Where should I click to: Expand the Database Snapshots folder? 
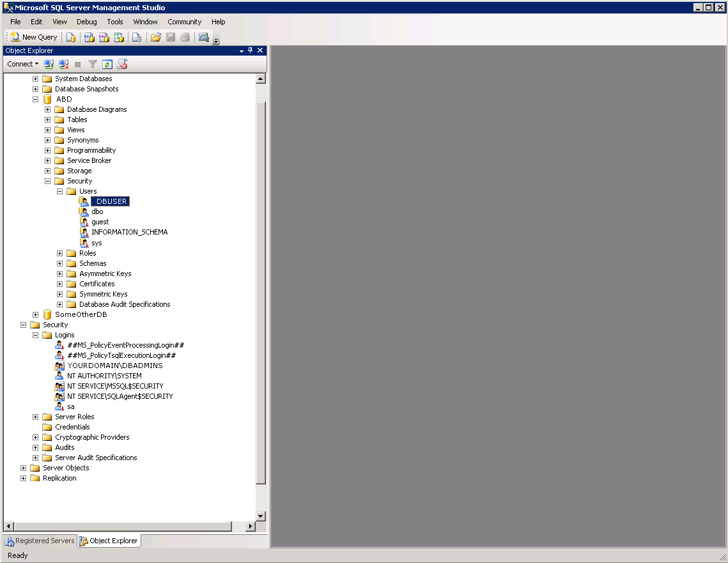[35, 89]
